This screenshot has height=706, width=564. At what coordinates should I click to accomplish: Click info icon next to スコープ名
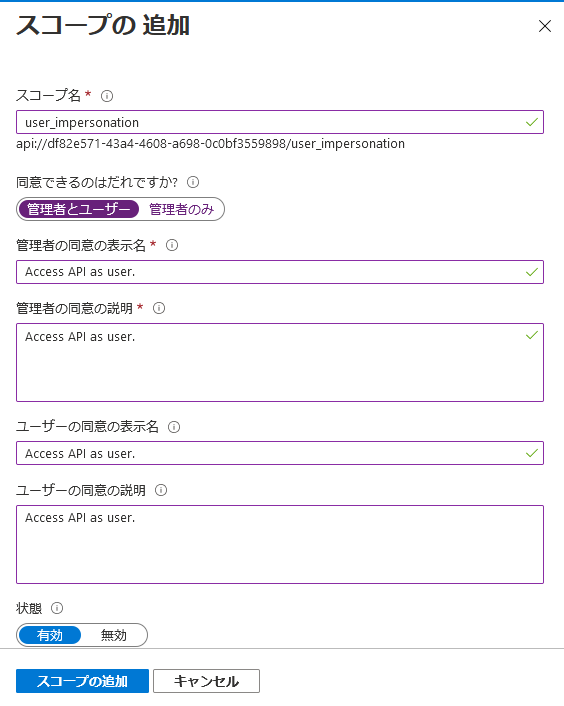(107, 96)
